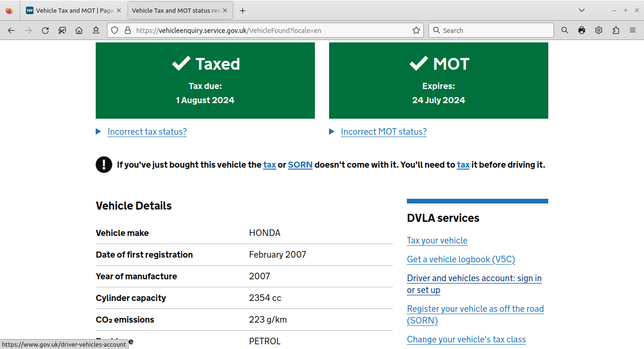Open a new browser tab

point(242,10)
